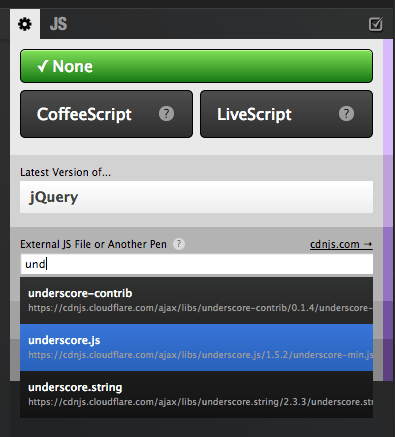
Task: Open the CoffeeScript help question mark
Action: [166, 114]
